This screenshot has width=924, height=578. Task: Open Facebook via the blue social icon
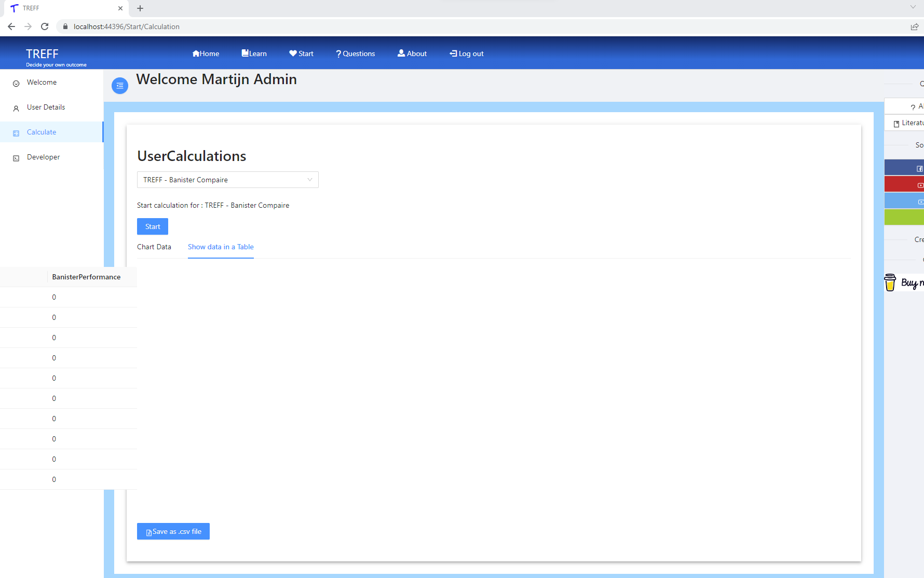pos(919,167)
